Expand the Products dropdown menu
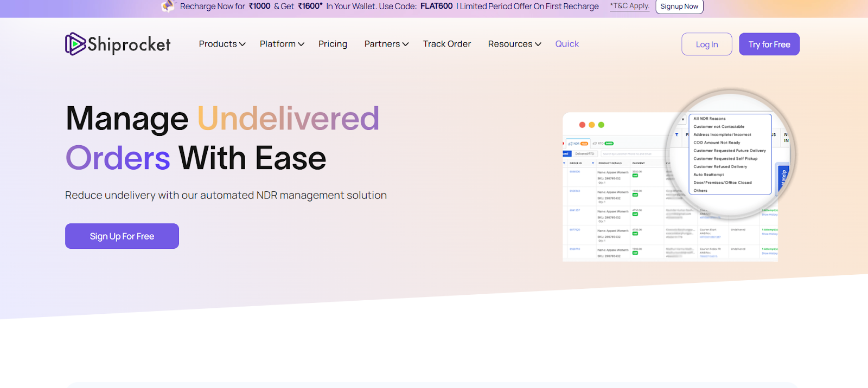 pyautogui.click(x=222, y=44)
